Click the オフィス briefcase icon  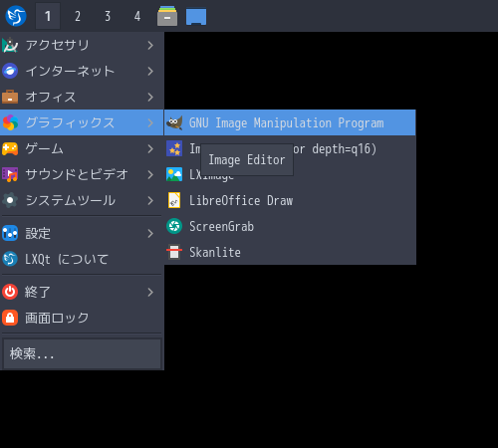[10, 97]
